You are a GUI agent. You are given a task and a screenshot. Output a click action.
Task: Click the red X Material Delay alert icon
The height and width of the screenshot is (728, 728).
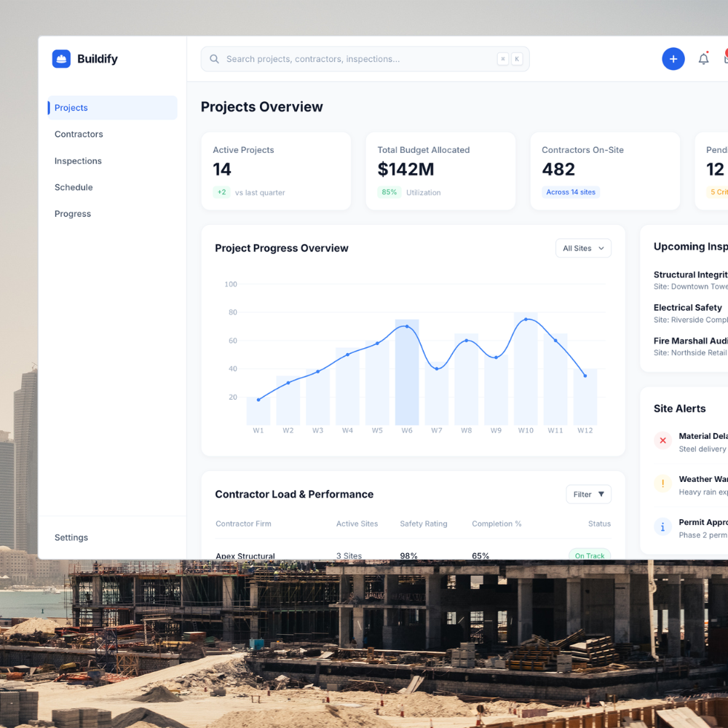pyautogui.click(x=662, y=440)
